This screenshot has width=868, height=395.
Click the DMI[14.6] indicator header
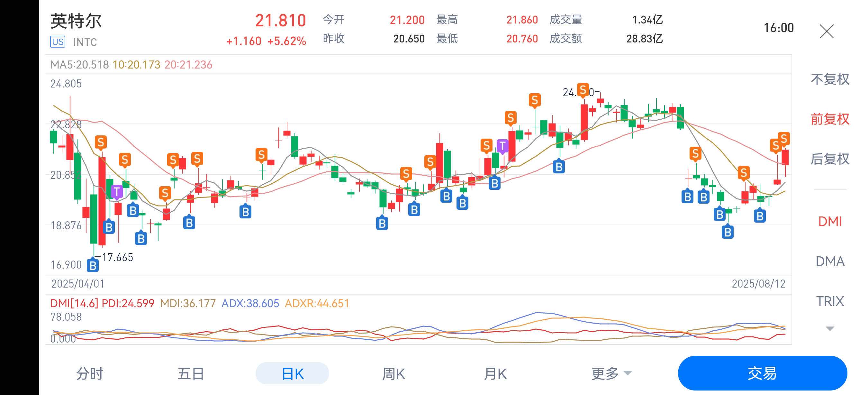(74, 303)
